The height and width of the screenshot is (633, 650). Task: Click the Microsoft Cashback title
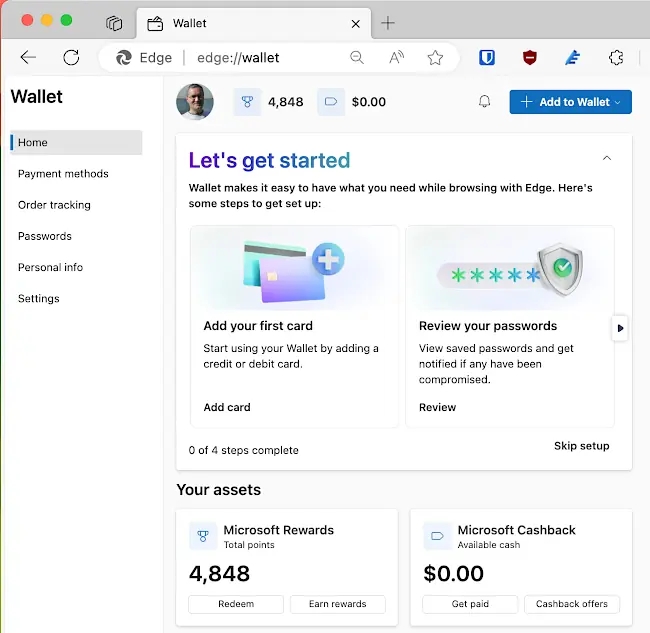tap(517, 530)
